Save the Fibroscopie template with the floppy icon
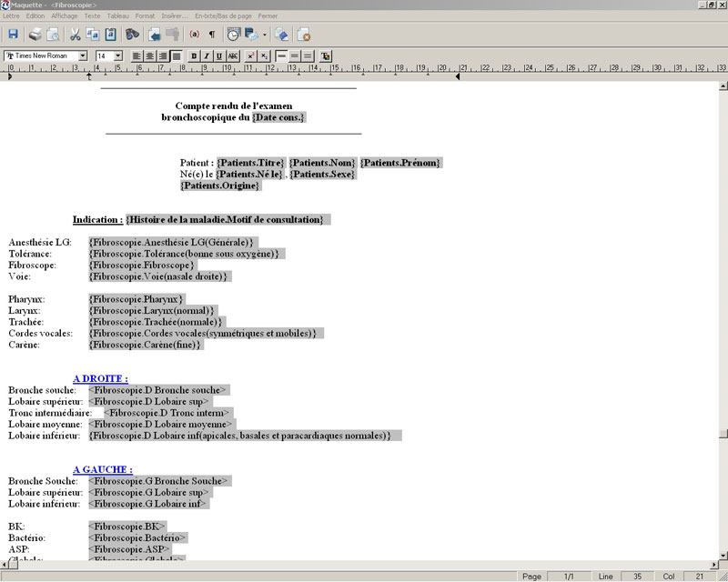Image resolution: width=728 pixels, height=582 pixels. [x=13, y=34]
